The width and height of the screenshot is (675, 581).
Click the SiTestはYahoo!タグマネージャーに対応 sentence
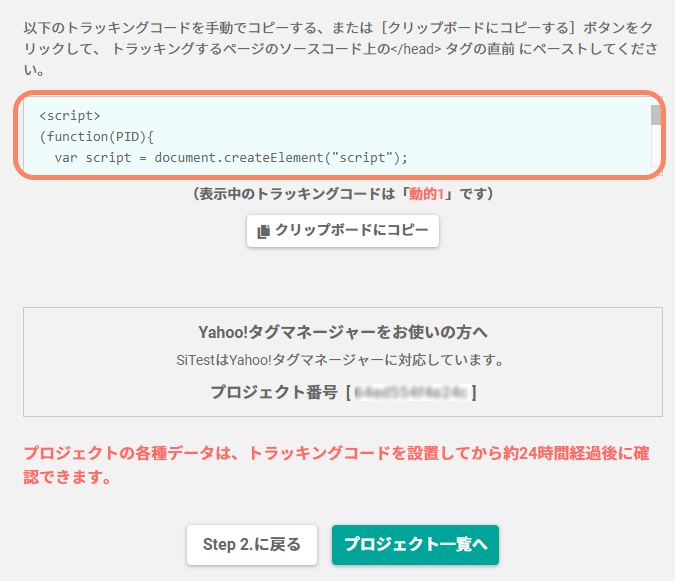(x=340, y=360)
